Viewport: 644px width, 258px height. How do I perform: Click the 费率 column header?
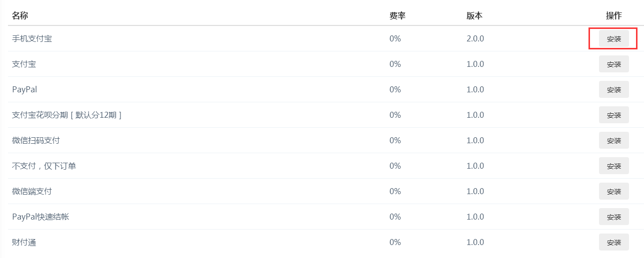397,15
